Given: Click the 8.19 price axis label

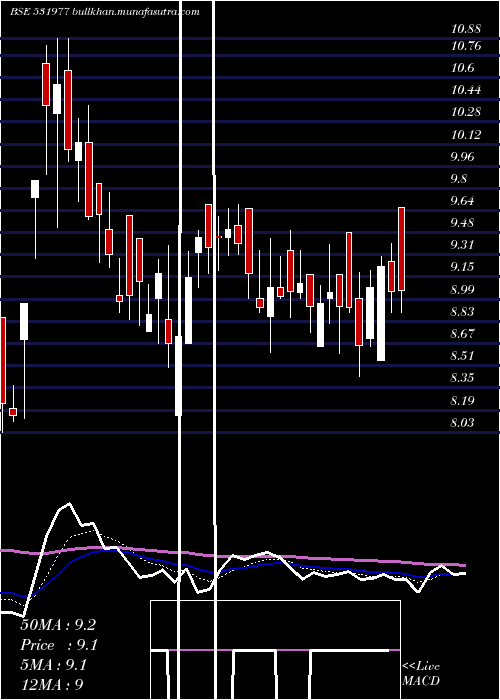Looking at the screenshot, I should coord(462,400).
